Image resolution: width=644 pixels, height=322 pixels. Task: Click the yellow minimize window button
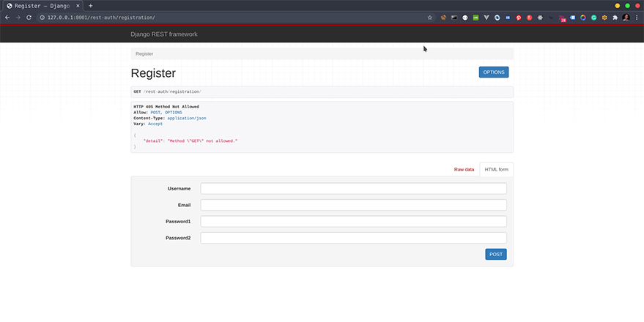[x=618, y=6]
